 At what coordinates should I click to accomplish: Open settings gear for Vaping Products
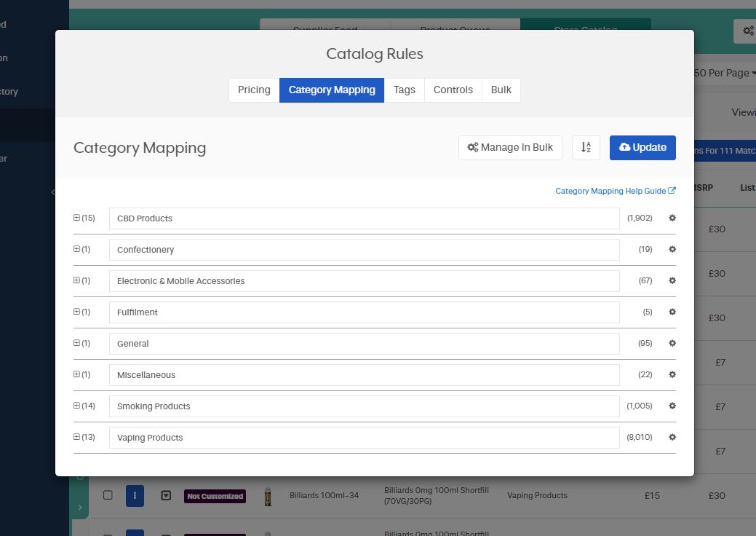pos(672,438)
